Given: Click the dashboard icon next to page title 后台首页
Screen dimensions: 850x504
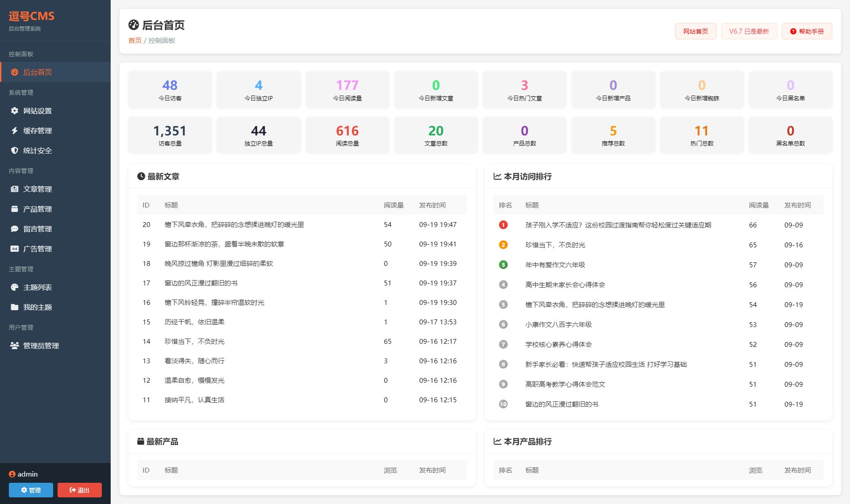Looking at the screenshot, I should pos(134,25).
